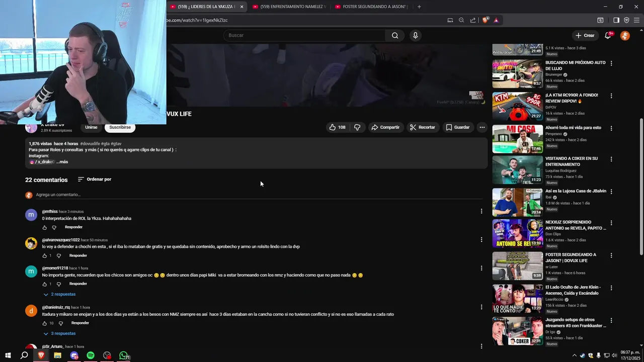Image resolution: width=644 pixels, height=362 pixels.
Task: Open File Explorer from taskbar
Action: coord(57,355)
